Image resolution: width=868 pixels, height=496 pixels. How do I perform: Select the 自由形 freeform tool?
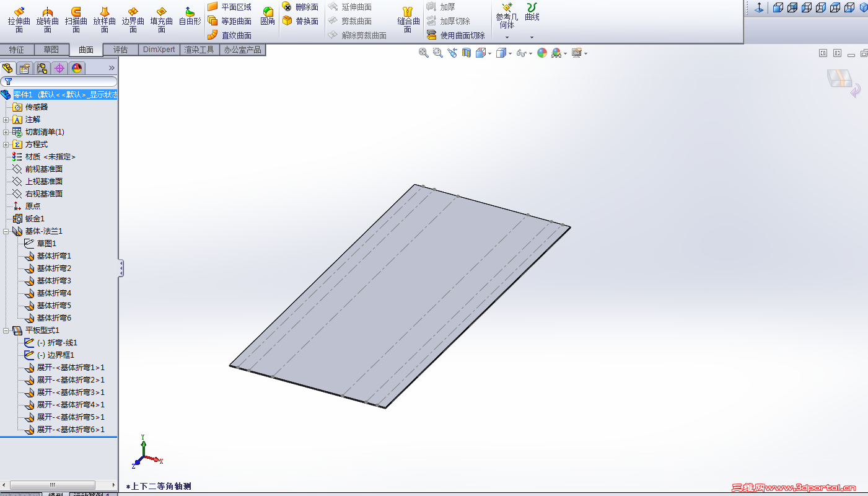[190, 16]
